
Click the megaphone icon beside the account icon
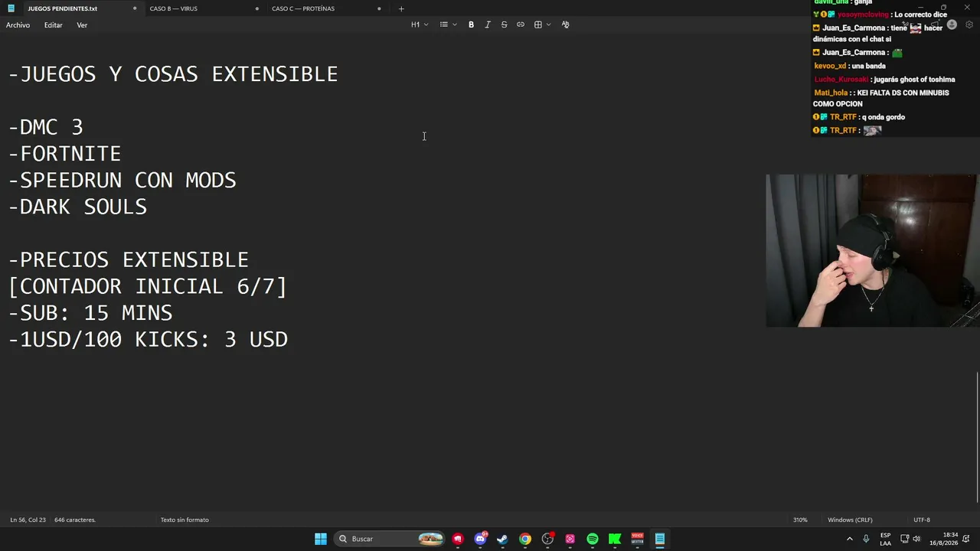935,24
